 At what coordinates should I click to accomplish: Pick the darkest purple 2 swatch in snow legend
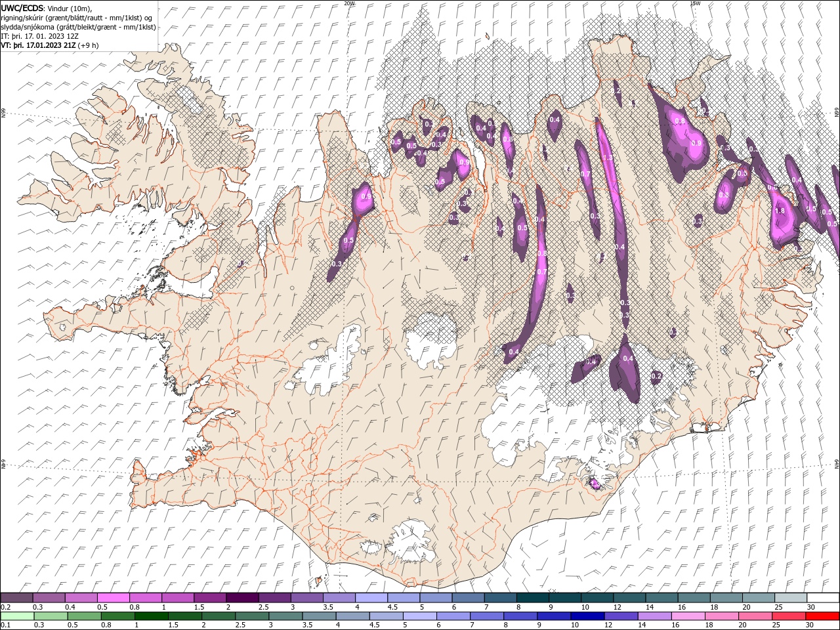[242, 598]
